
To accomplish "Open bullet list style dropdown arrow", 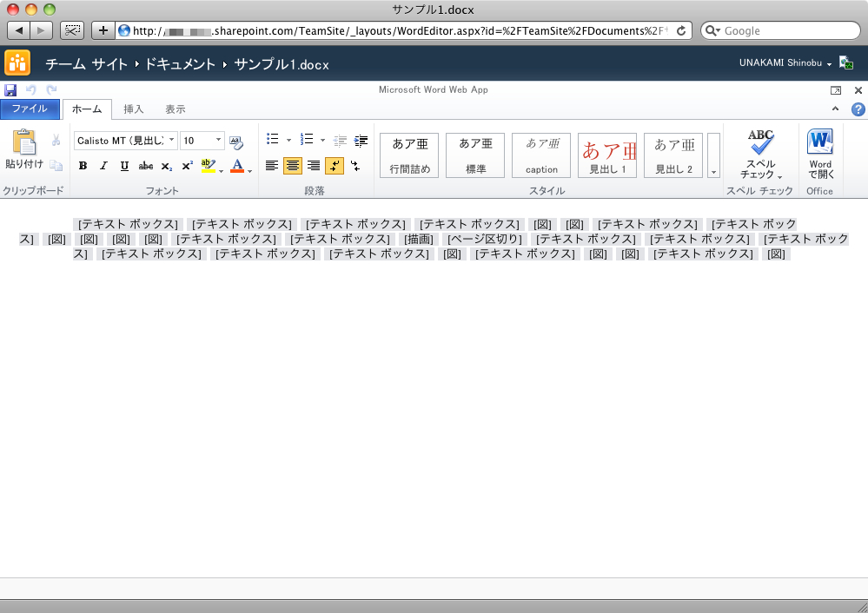I will 288,140.
